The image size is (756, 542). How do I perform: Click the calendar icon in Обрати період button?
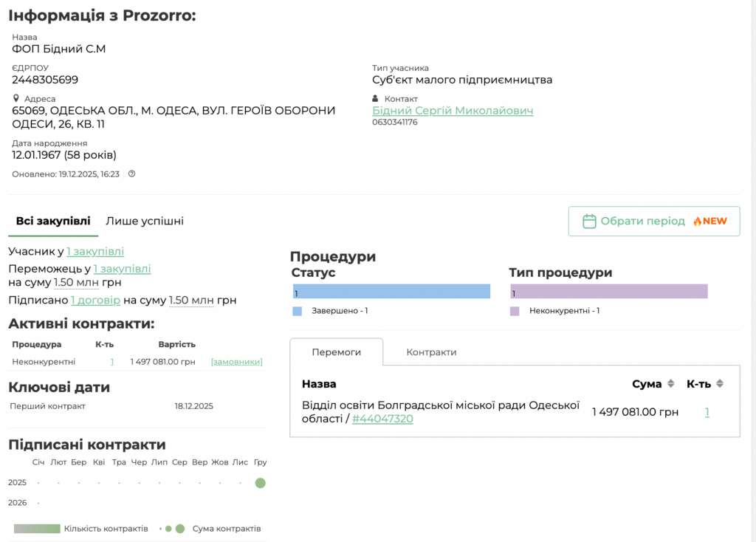pyautogui.click(x=588, y=221)
